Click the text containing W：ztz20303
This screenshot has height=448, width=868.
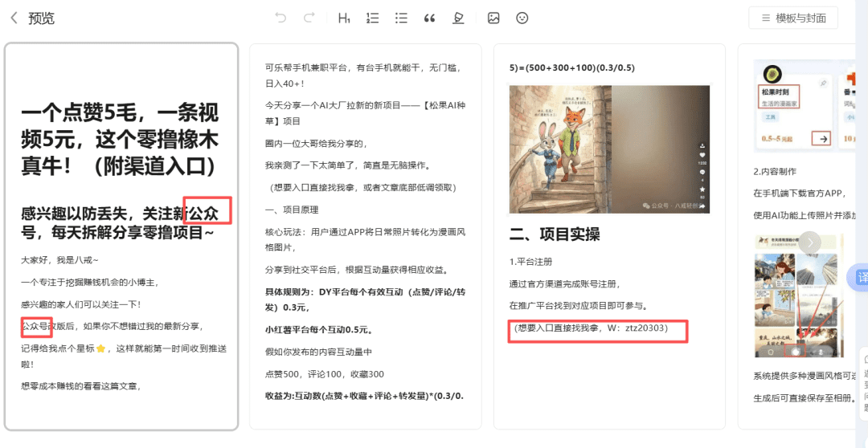pyautogui.click(x=598, y=331)
